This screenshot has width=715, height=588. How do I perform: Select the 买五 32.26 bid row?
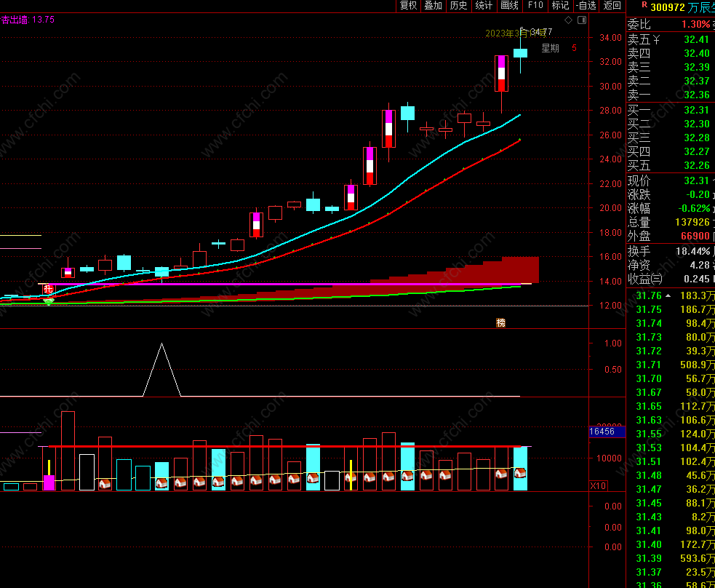671,165
